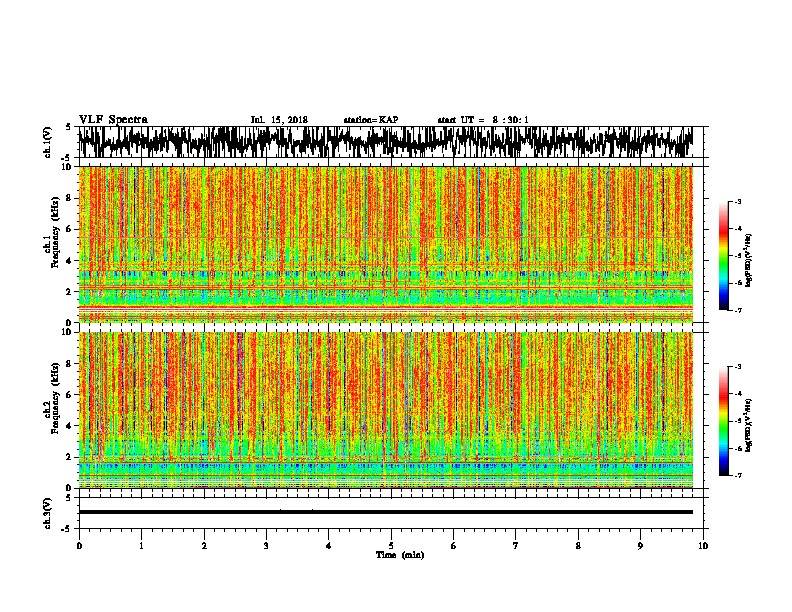Click the "4" kHz tick on ch.1 axis

tap(69, 261)
